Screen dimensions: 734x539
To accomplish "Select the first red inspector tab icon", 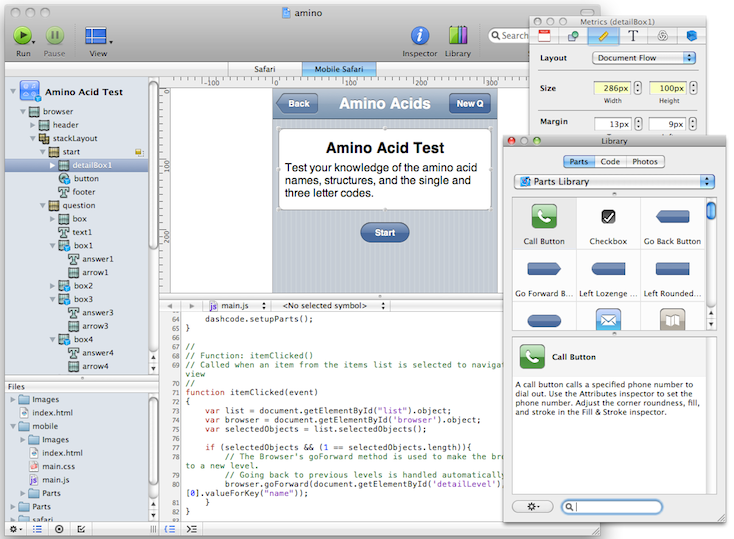I will [544, 36].
